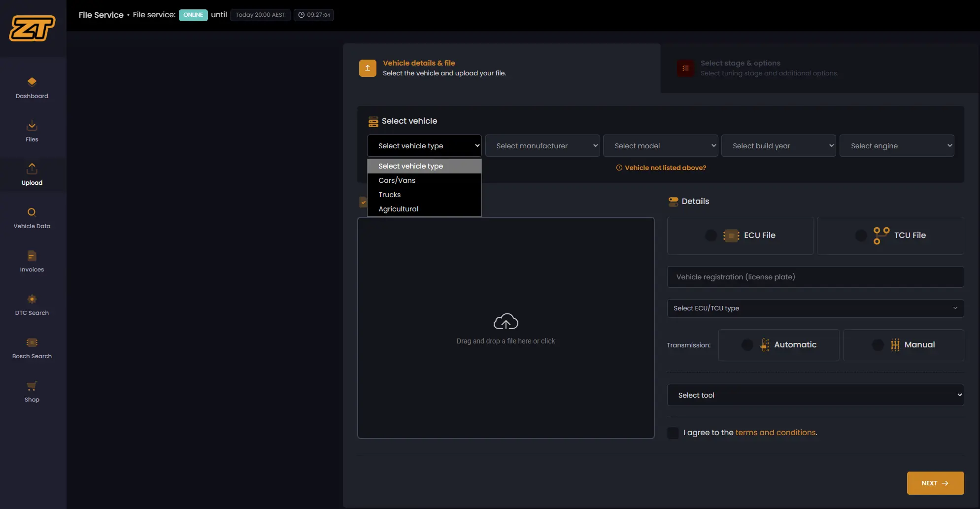Click the cloud upload icon

(506, 322)
